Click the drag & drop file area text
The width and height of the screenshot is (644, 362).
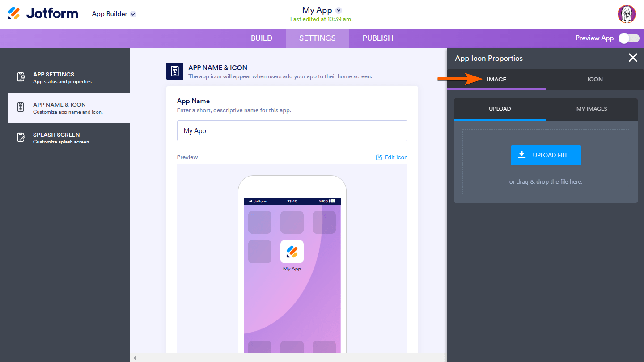tap(546, 182)
